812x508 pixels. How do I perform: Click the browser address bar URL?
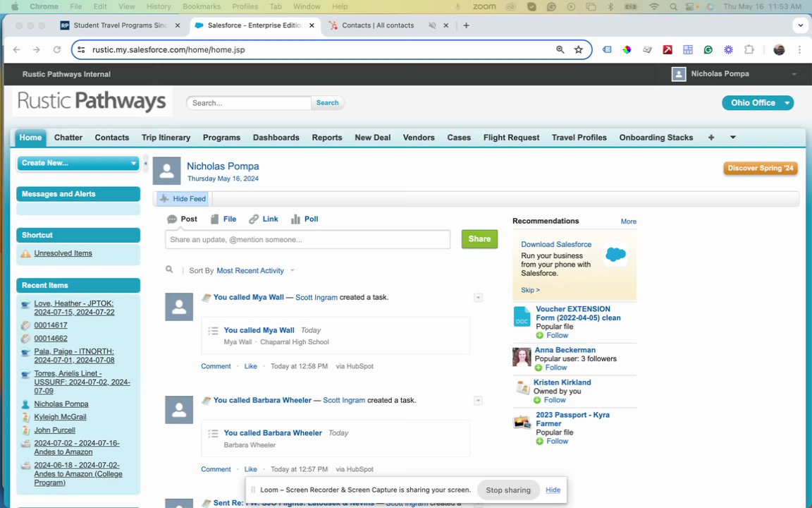(x=168, y=50)
